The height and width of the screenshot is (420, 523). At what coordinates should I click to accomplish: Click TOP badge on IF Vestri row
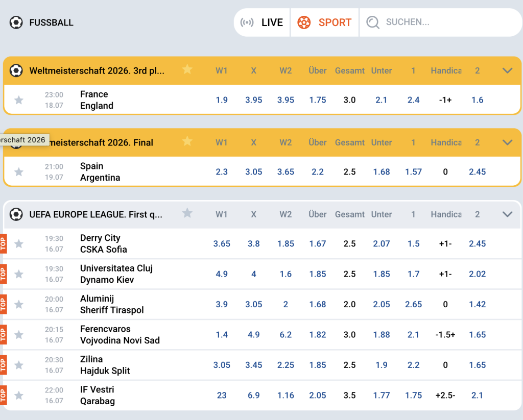pyautogui.click(x=3, y=396)
